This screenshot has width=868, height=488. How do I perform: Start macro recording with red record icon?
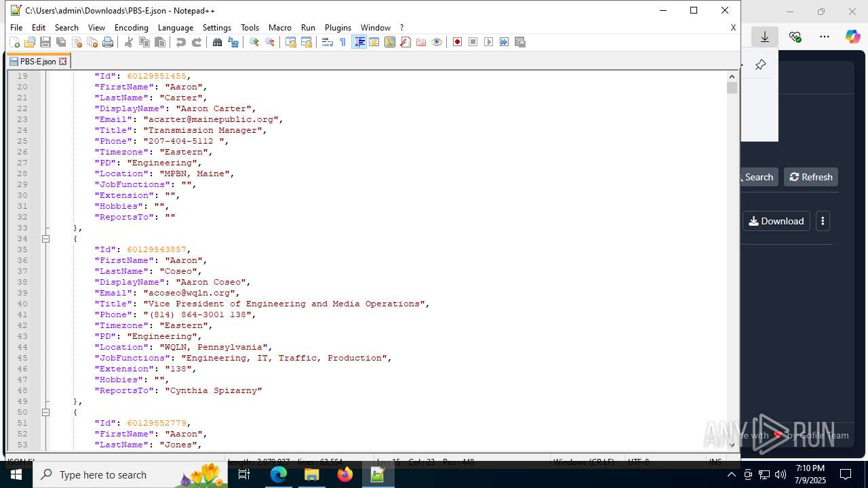point(458,42)
